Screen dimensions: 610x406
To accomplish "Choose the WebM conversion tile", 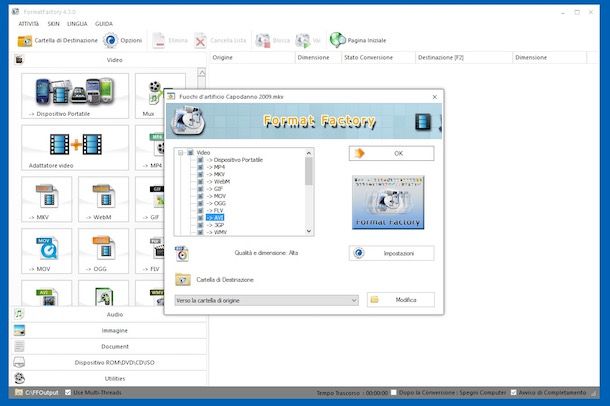I will point(103,199).
